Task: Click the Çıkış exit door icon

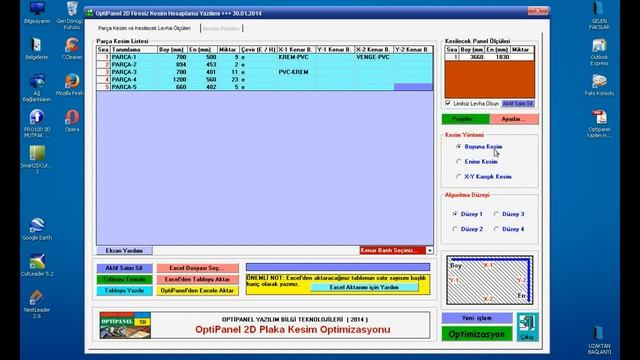Action: [527, 327]
